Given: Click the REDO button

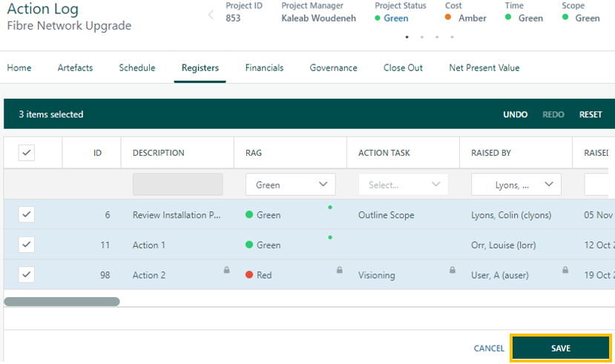Looking at the screenshot, I should point(553,114).
